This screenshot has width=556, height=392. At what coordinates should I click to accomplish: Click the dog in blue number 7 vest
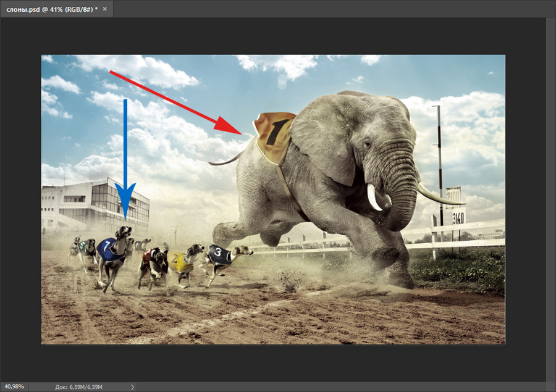(112, 253)
